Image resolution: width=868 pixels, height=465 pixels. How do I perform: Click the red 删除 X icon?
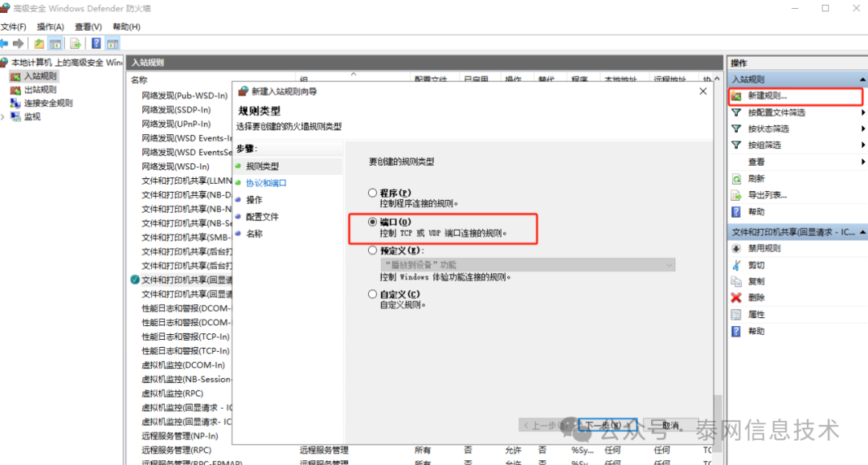736,297
